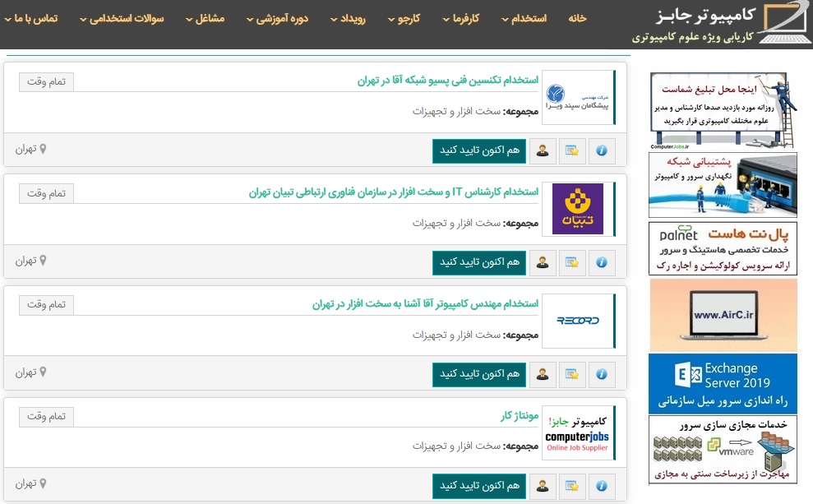Confirm now button for مونتاژ کار job

pos(479,486)
